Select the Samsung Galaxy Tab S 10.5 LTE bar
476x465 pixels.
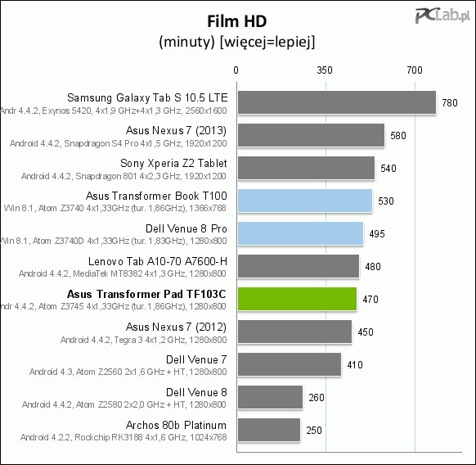point(337,102)
